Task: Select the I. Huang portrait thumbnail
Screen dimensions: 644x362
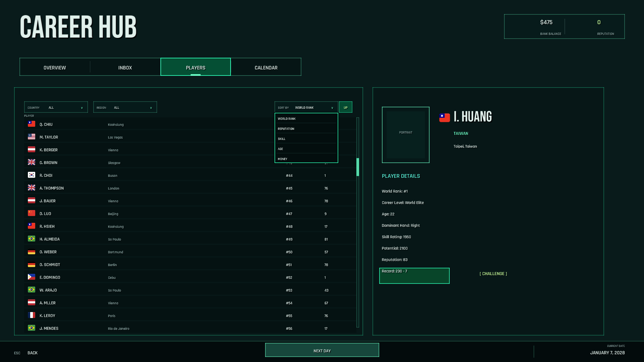Action: click(406, 135)
